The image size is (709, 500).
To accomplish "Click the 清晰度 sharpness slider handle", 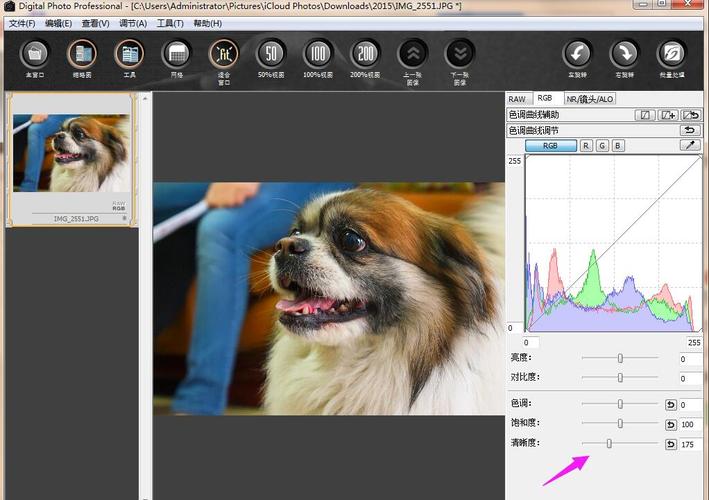I will [x=609, y=443].
